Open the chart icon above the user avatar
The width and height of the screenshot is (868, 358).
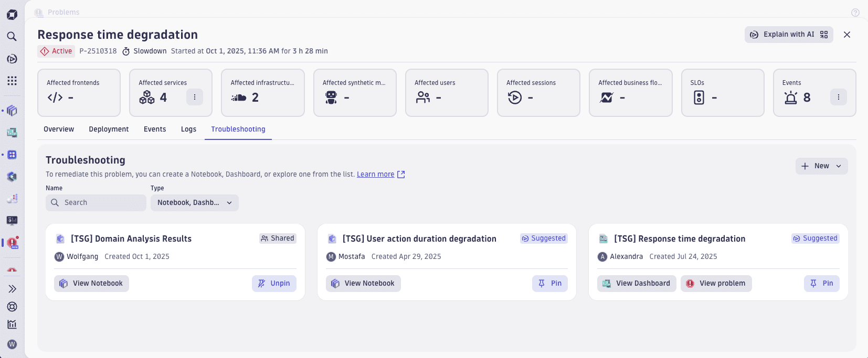[x=12, y=324]
